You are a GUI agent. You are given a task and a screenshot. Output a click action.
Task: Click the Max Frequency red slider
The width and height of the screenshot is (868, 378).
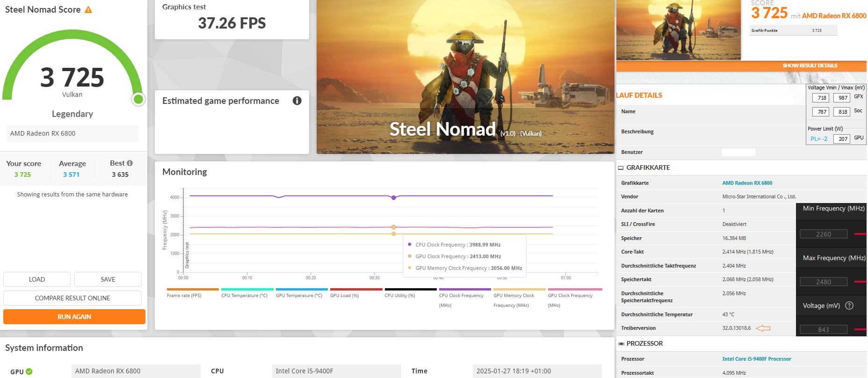point(860,282)
